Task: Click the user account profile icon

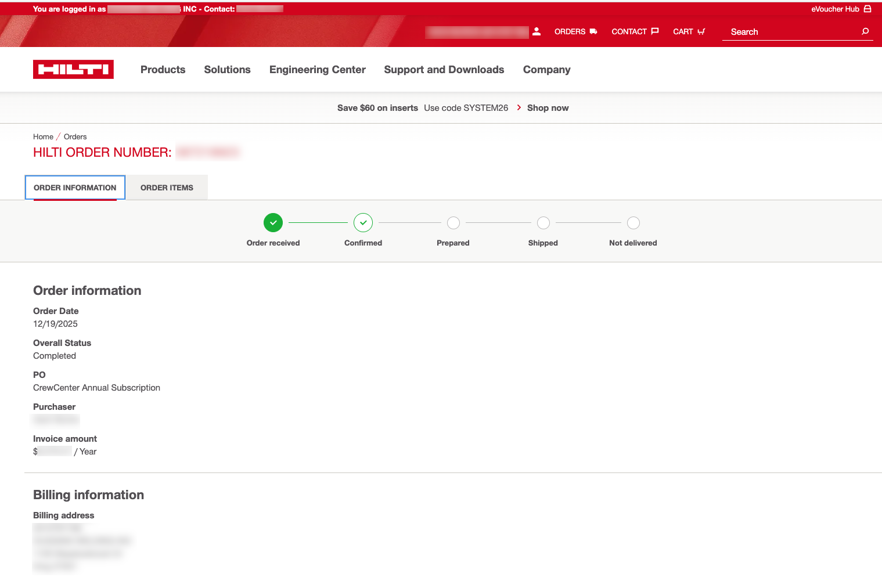Action: click(537, 31)
